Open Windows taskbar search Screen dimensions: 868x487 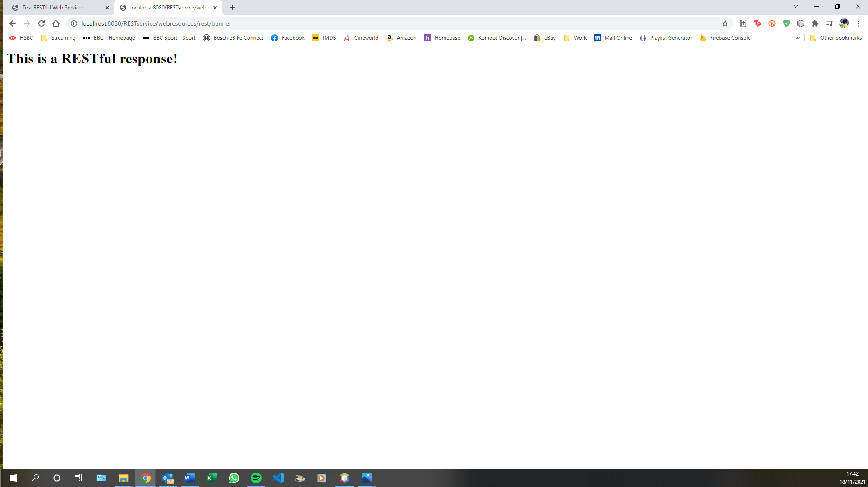pyautogui.click(x=35, y=478)
